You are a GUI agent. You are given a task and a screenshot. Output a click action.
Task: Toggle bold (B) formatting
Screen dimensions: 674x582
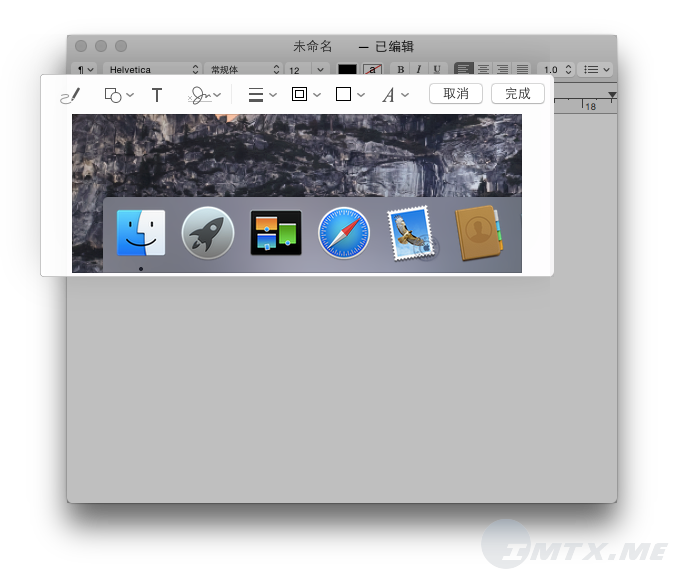[x=401, y=70]
